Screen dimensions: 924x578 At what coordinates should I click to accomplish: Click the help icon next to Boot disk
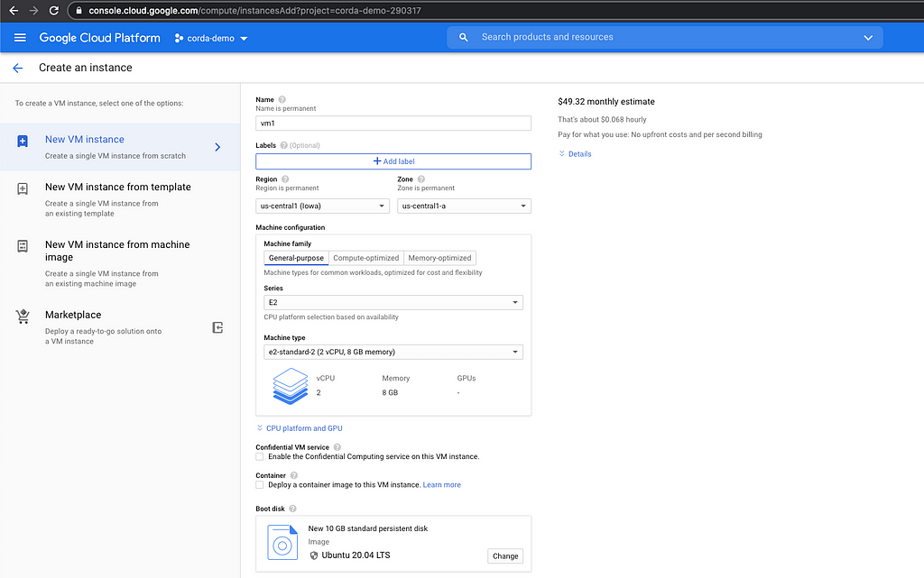pos(292,509)
